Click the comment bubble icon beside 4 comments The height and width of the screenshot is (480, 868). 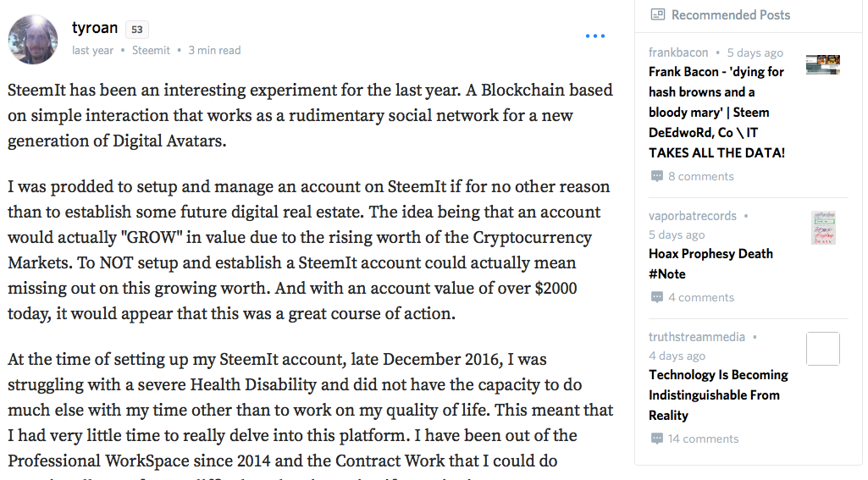[656, 297]
